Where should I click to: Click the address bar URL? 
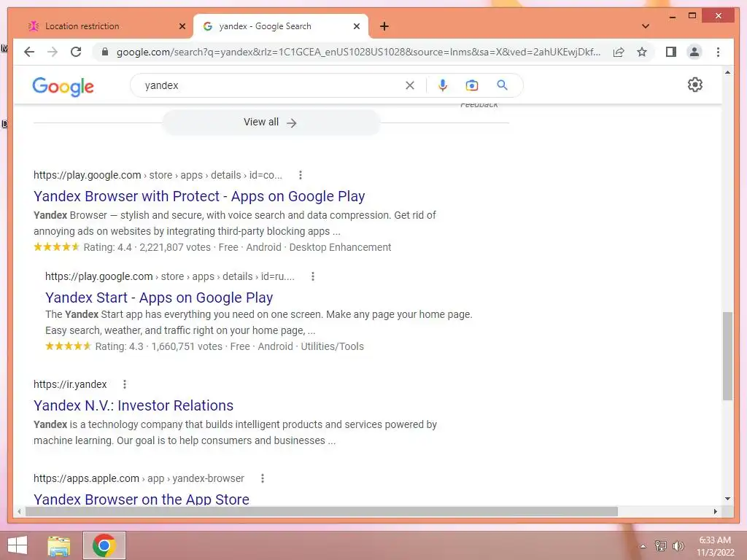358,52
